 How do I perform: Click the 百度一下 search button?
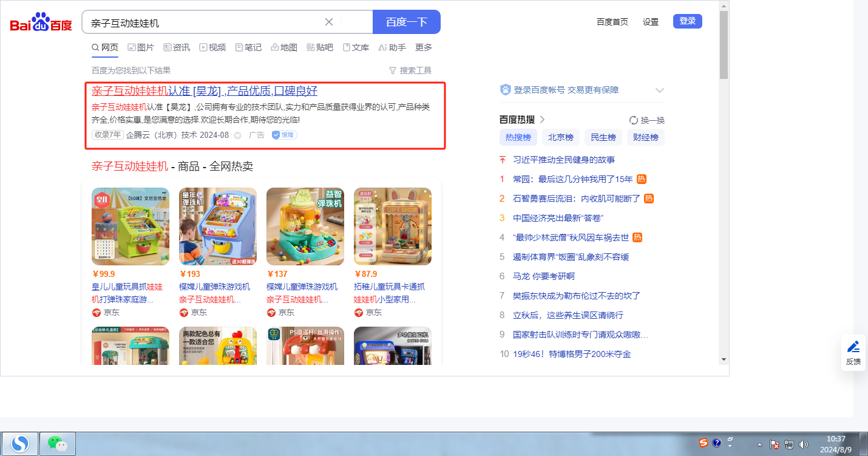[x=407, y=22]
